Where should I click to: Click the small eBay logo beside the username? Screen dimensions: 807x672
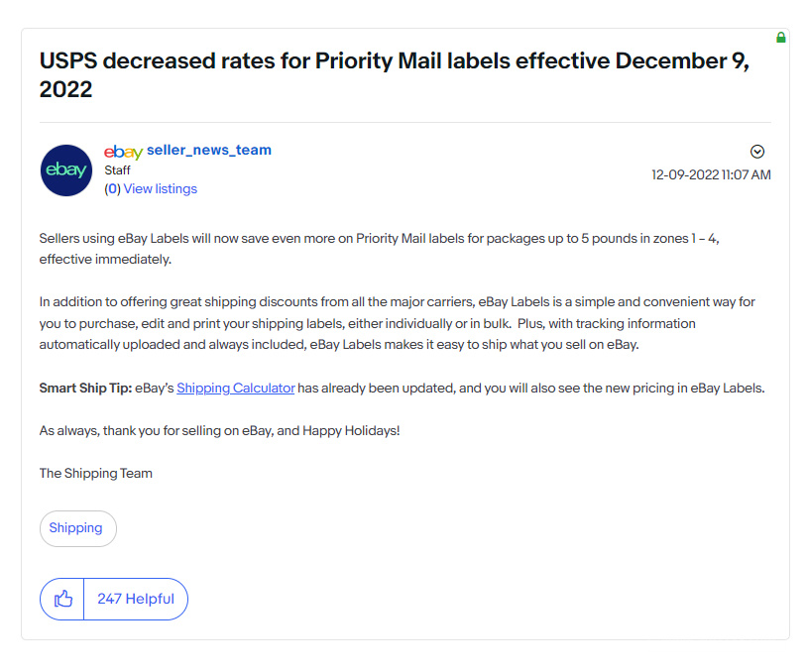(123, 151)
